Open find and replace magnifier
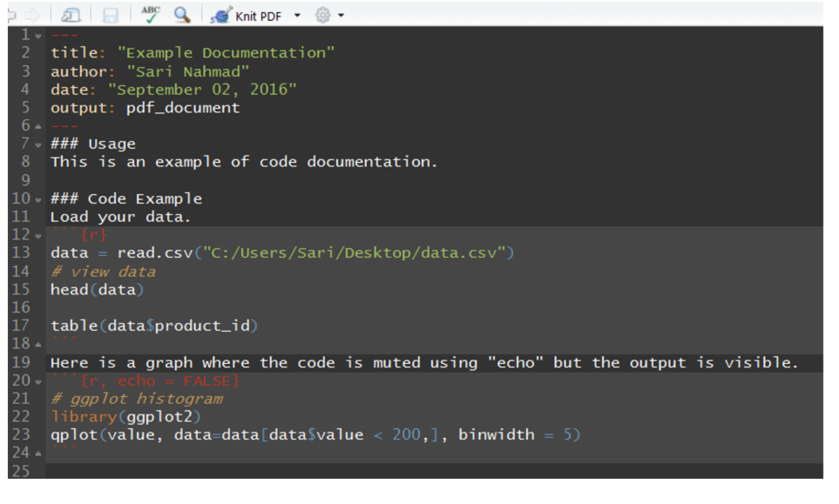Screen dimensions: 839x504 (x=182, y=15)
